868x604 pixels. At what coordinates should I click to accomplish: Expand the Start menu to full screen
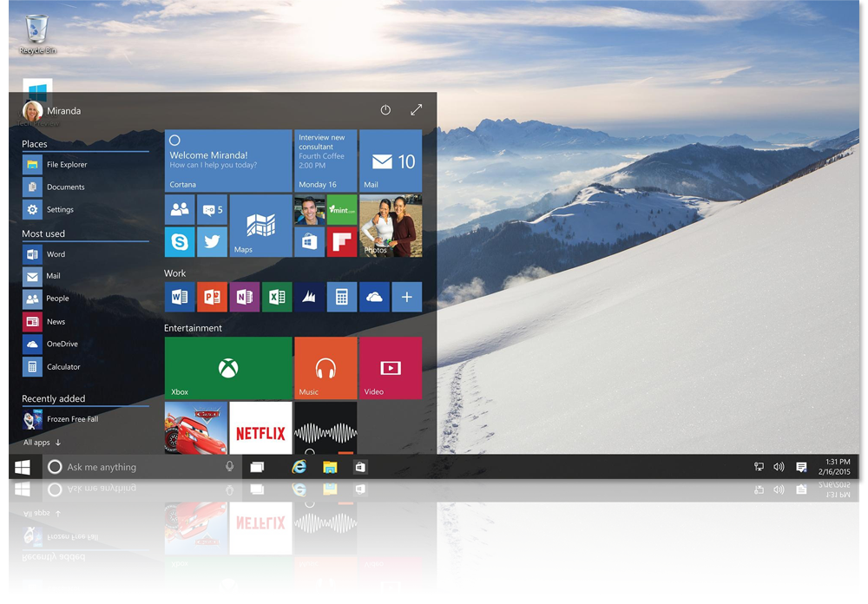pos(416,109)
